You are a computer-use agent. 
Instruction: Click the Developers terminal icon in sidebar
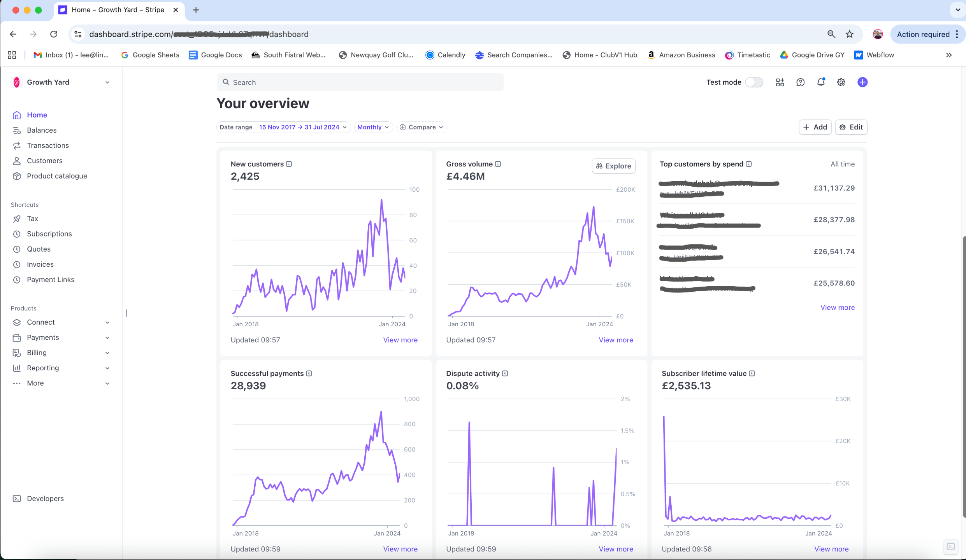coord(17,499)
